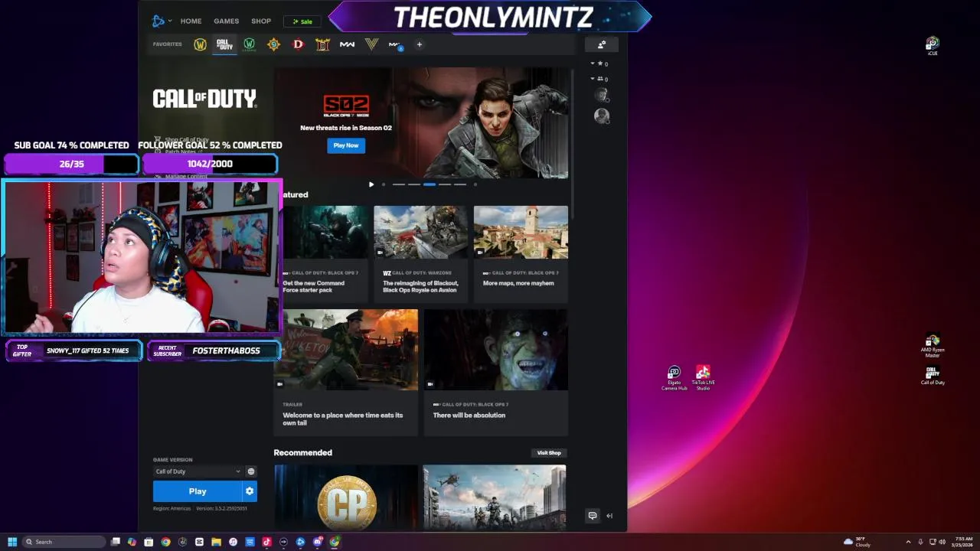Select the last carousel slide dot

tap(475, 184)
